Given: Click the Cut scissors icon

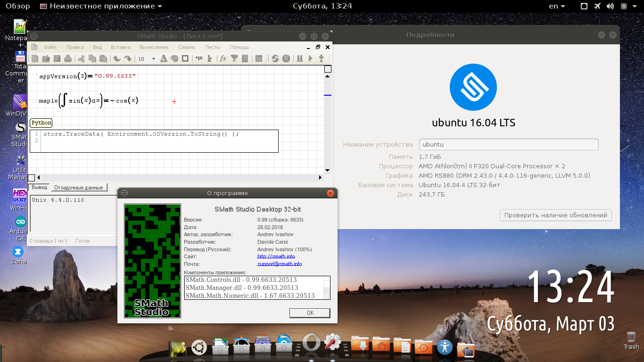Looking at the screenshot, I should [x=81, y=58].
